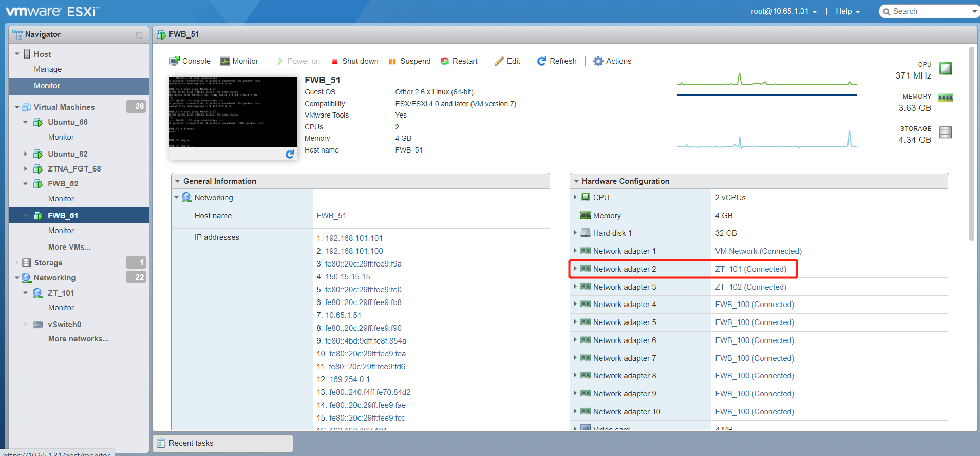
Task: Click the Restart icon
Action: 445,61
